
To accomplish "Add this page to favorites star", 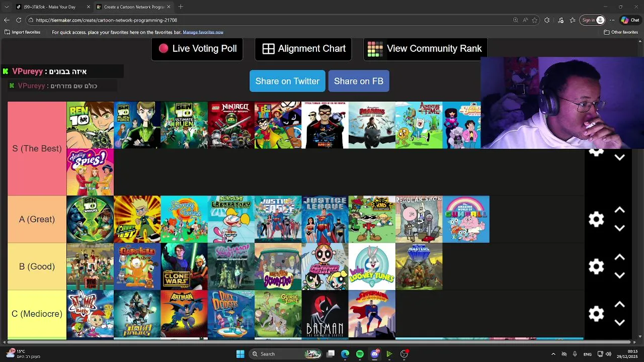I will tap(535, 20).
